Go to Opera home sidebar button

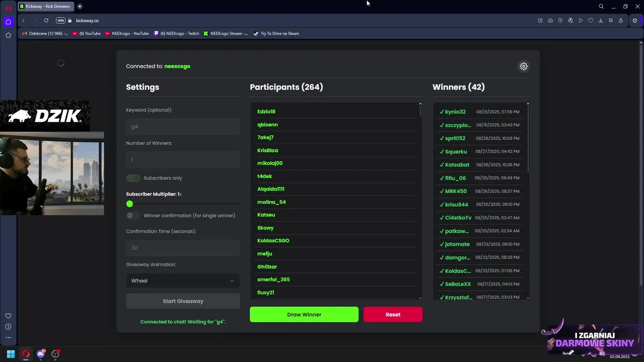pyautogui.click(x=8, y=22)
